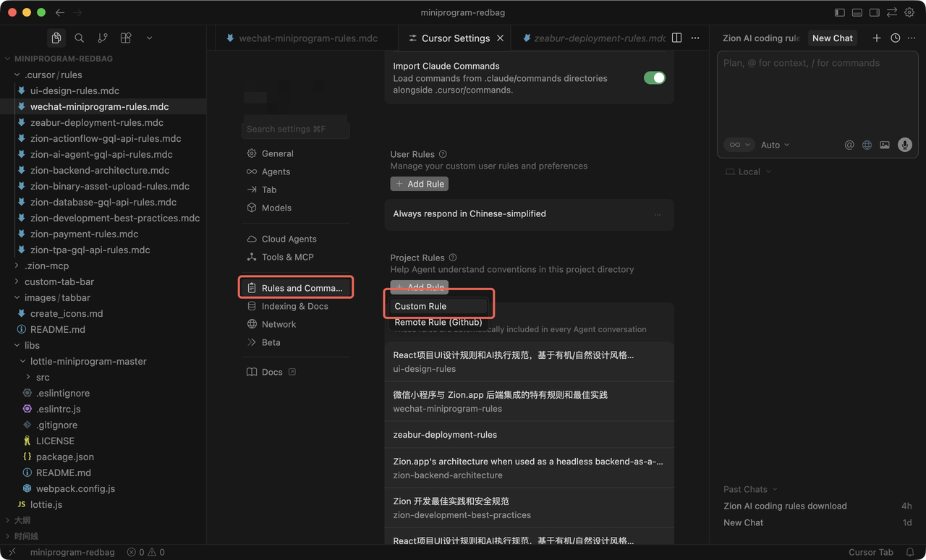Expand the 大纲 section
Screen dimensions: 926x560
click(x=22, y=520)
